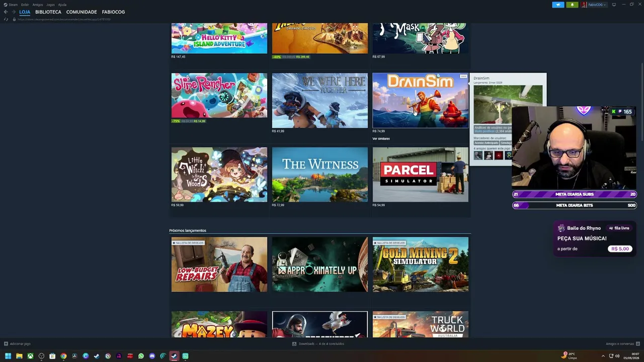644x362 pixels.
Task: Open the Ajuda menu
Action: pyautogui.click(x=62, y=5)
